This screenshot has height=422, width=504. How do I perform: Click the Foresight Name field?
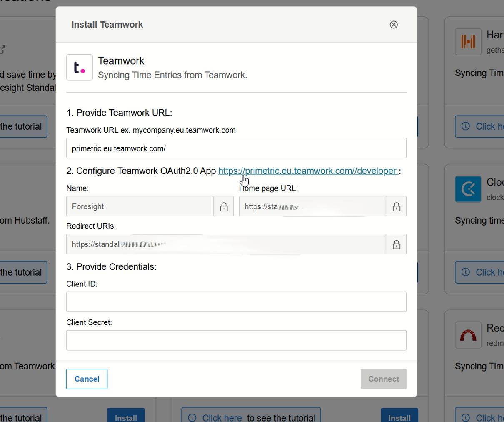point(140,206)
